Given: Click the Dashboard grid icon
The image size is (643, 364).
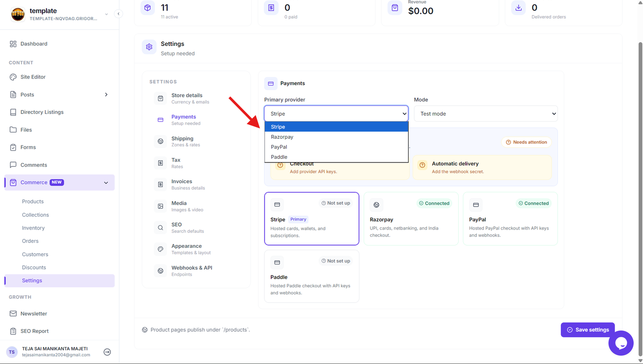Looking at the screenshot, I should [13, 44].
